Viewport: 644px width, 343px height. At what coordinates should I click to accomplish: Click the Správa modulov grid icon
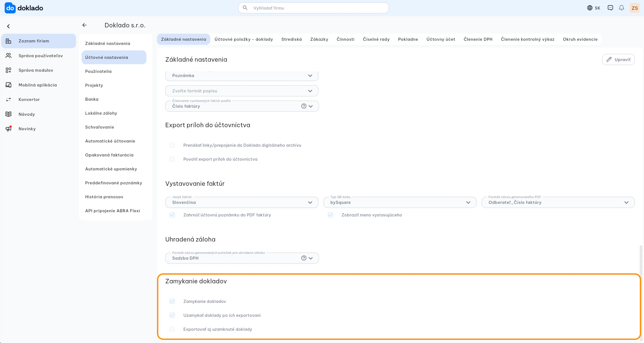pyautogui.click(x=8, y=70)
